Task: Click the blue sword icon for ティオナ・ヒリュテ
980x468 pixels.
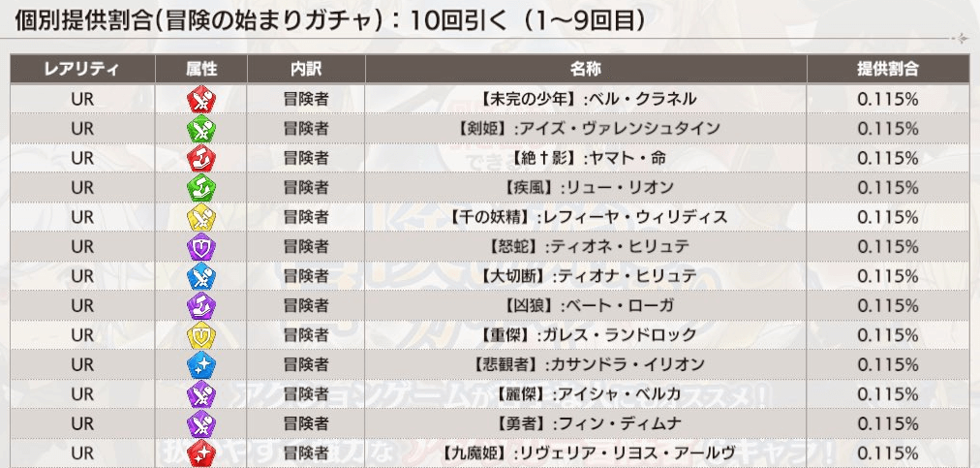Action: [x=201, y=276]
